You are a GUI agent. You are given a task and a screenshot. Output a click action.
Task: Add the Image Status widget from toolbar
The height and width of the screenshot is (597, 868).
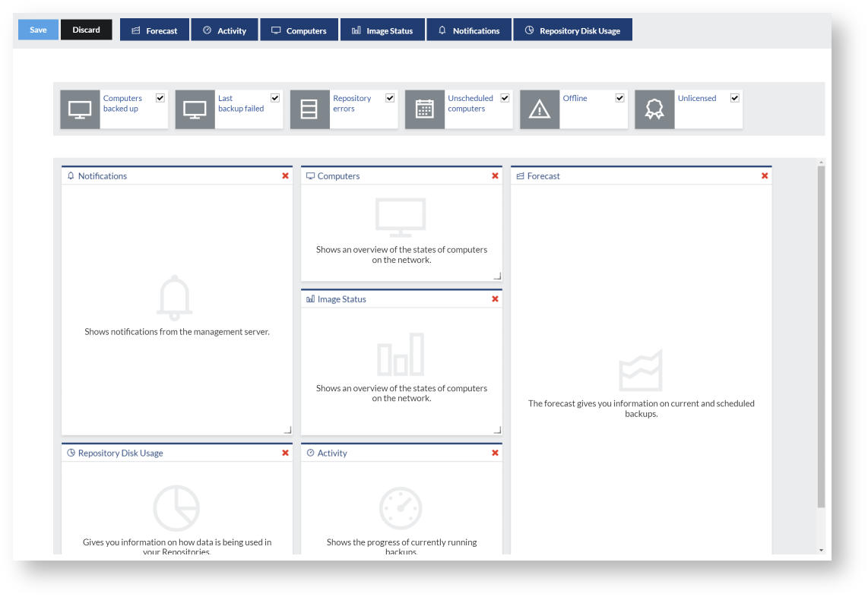[x=382, y=30]
